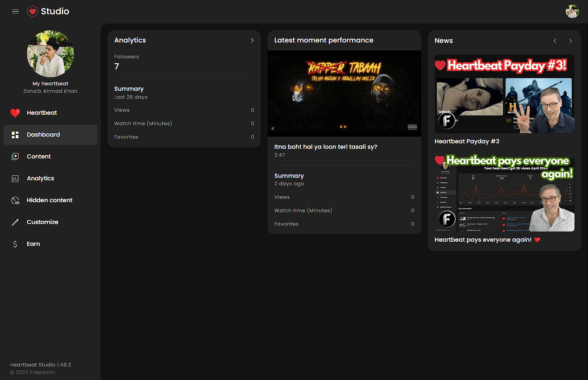Click the Earn dollar sign icon
The image size is (588, 380).
(x=15, y=244)
